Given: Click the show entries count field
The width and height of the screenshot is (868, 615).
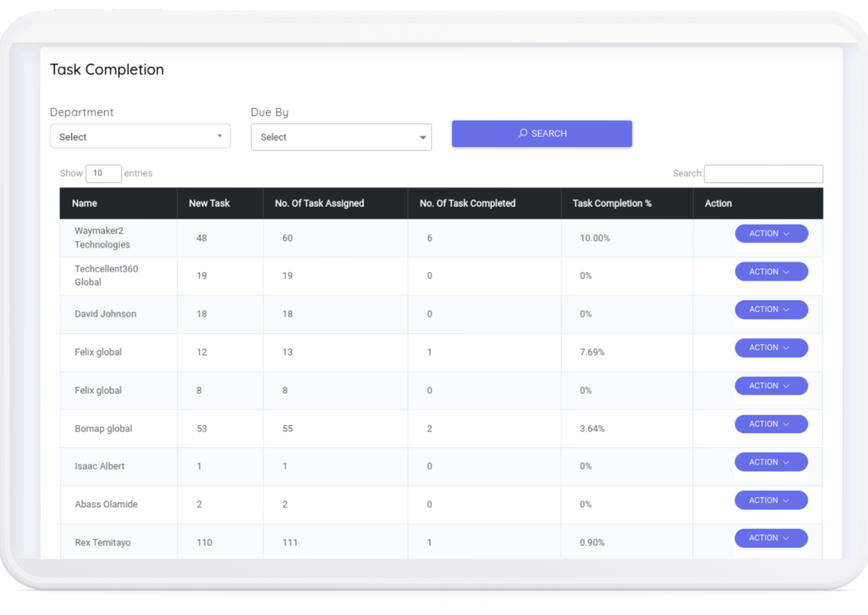Looking at the screenshot, I should click(103, 174).
